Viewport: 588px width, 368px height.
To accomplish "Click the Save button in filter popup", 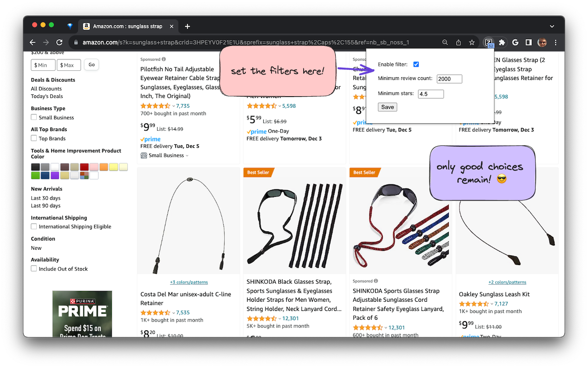I will click(x=388, y=107).
